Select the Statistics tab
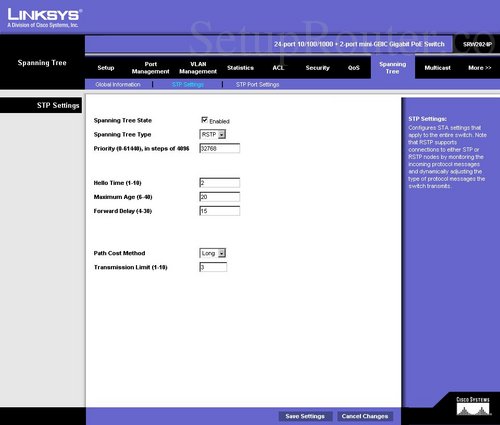This screenshot has width=500, height=425. click(240, 68)
